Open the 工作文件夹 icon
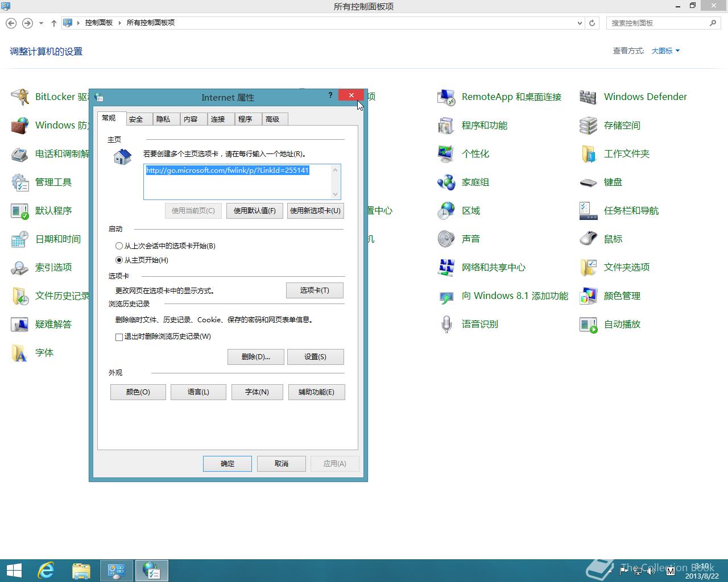 point(589,153)
